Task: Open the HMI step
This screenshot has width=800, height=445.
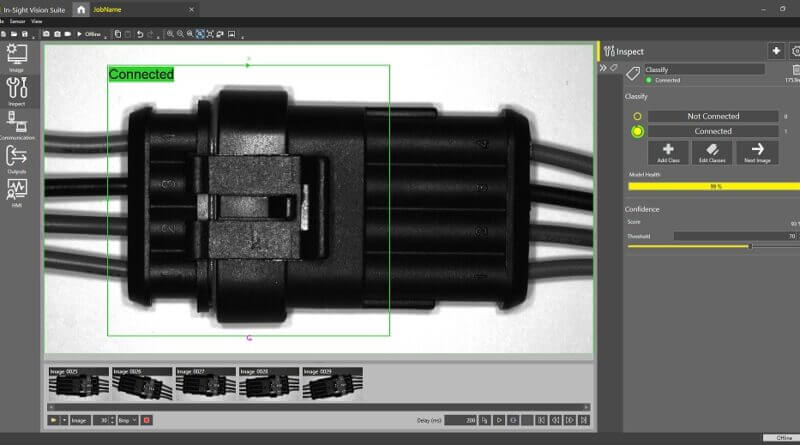Action: click(x=17, y=191)
